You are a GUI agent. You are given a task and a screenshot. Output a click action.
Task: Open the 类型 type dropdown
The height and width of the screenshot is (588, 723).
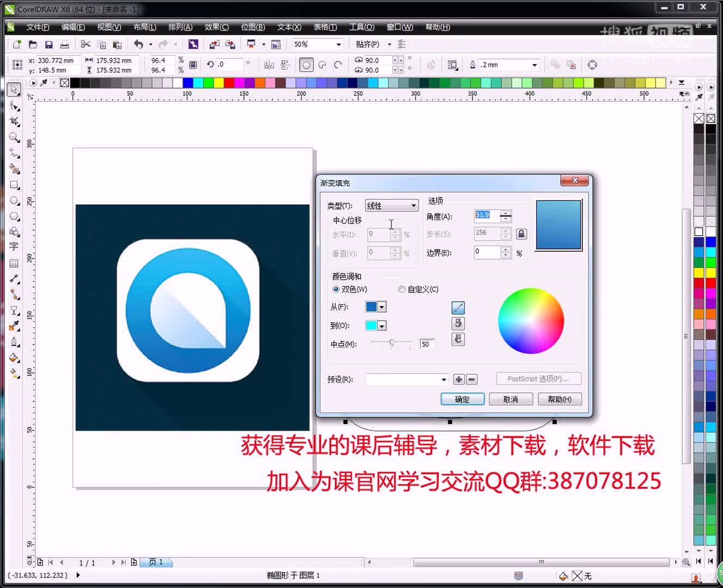[x=391, y=205]
